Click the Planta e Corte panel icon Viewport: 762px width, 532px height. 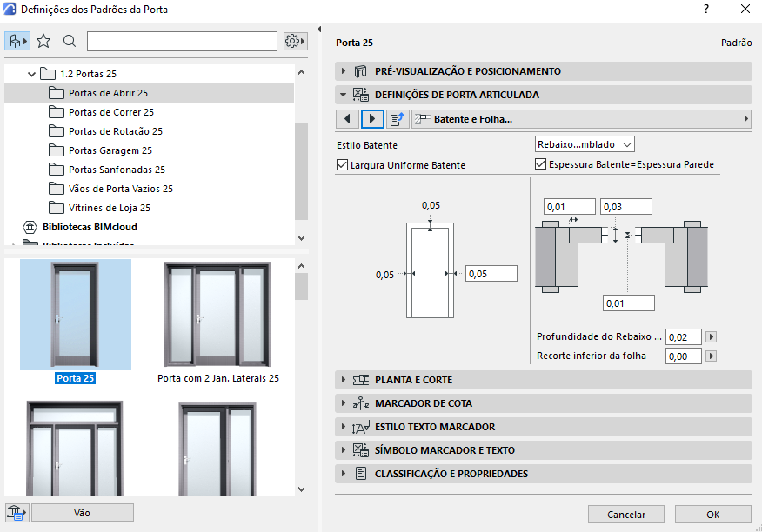point(361,380)
